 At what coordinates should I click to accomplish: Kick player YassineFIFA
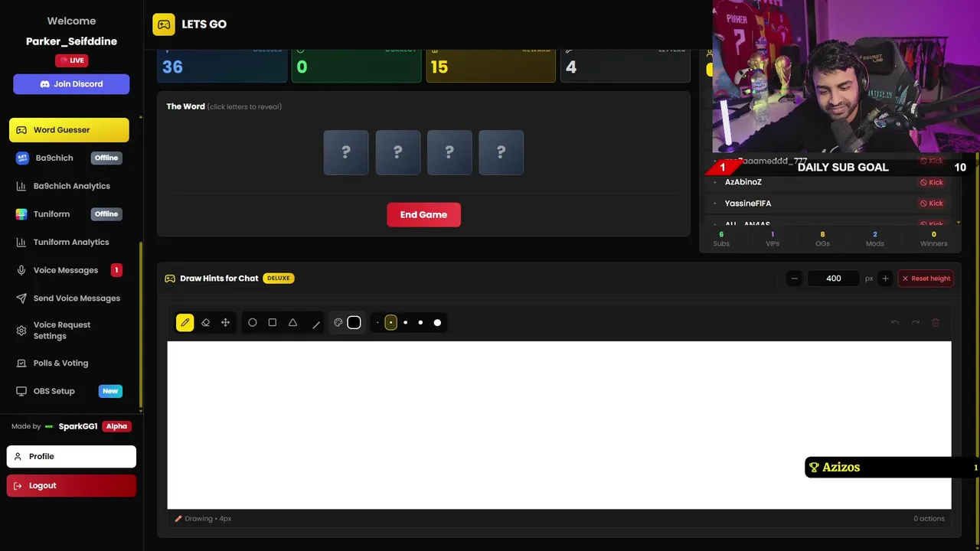pyautogui.click(x=932, y=204)
